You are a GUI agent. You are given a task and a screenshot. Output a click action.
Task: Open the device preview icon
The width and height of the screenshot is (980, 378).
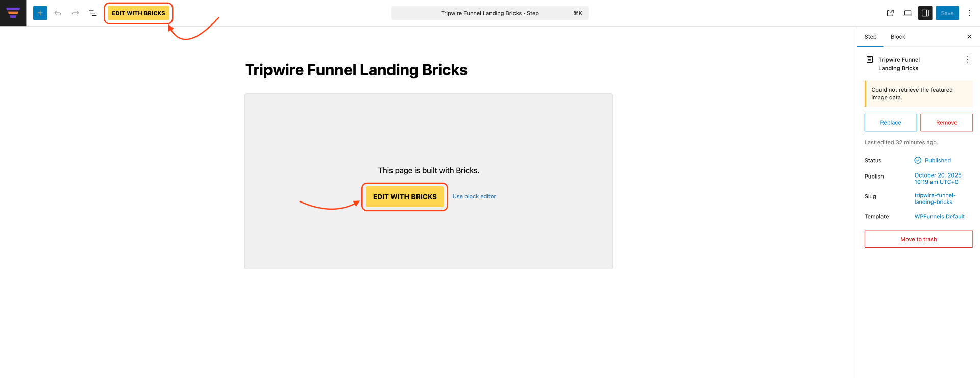click(908, 13)
